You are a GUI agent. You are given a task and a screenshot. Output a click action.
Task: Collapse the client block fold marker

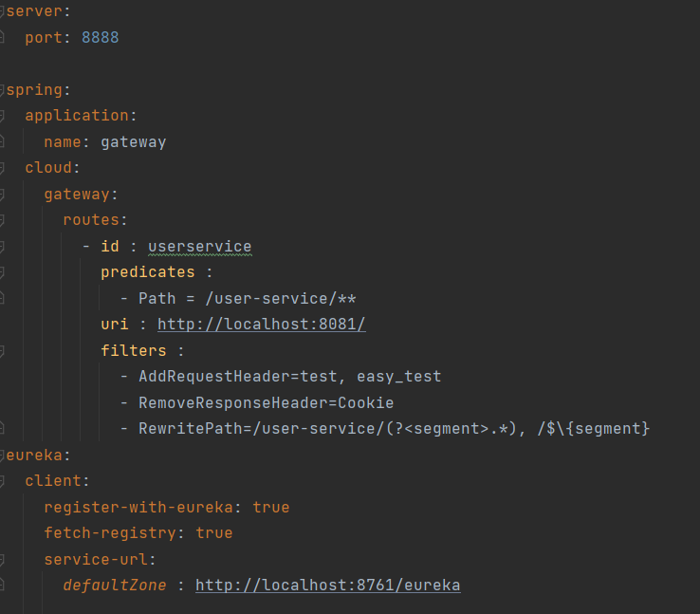[x=2, y=481]
